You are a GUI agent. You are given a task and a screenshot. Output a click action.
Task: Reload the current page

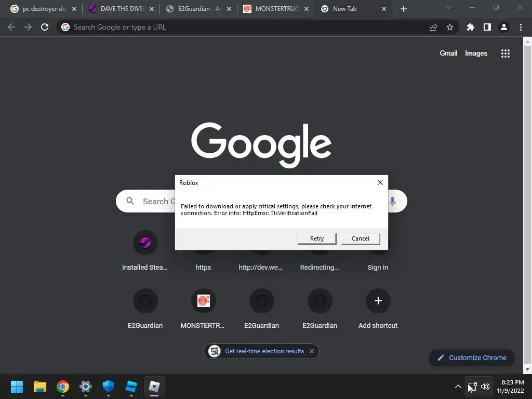[x=45, y=27]
